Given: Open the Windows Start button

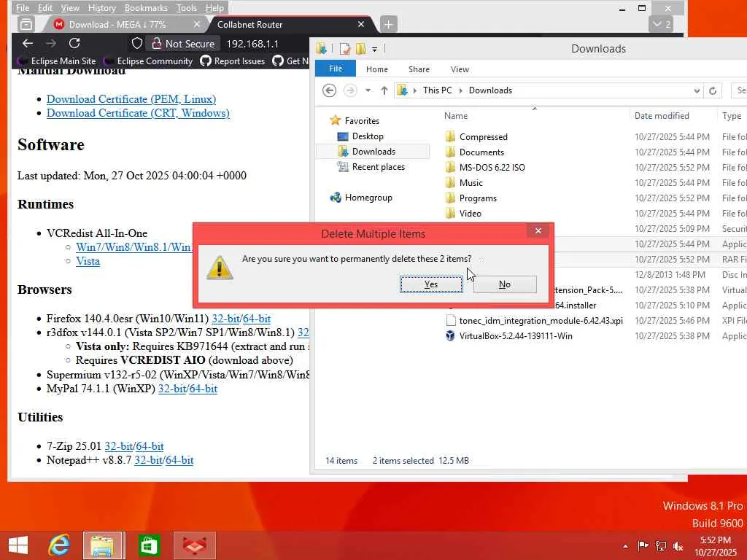Looking at the screenshot, I should [x=18, y=545].
